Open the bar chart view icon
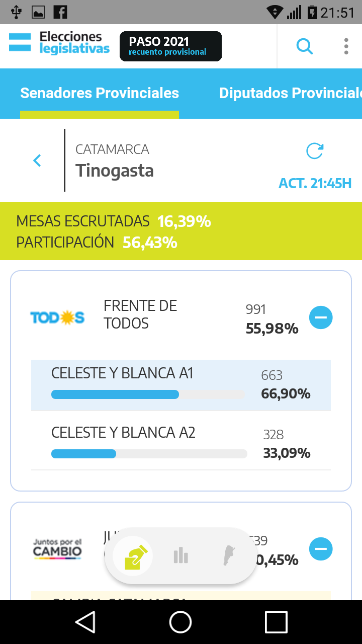The height and width of the screenshot is (644, 362). (180, 556)
